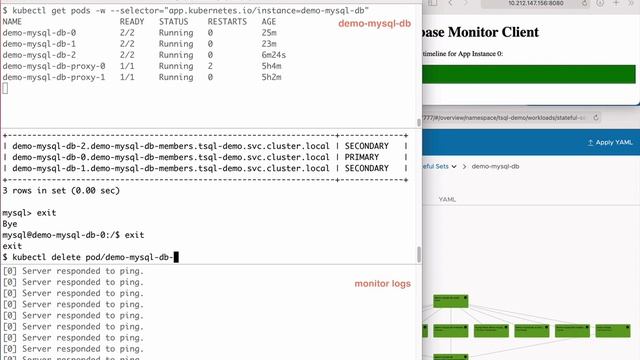Expand Stateful Sets breadcrumb dropdown
Image resolution: width=640 pixels, height=360 pixels.
click(x=453, y=167)
